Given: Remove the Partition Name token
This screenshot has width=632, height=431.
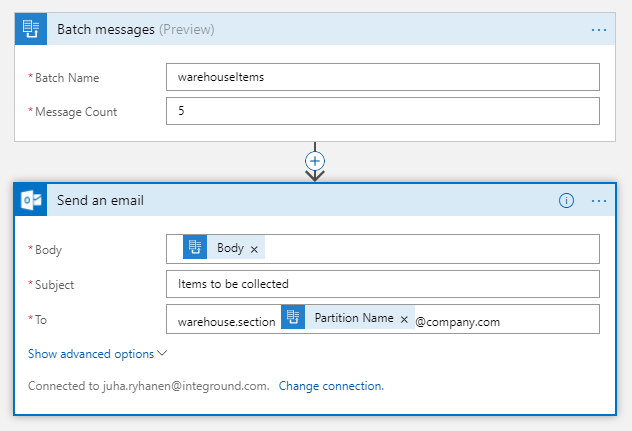Looking at the screenshot, I should 404,320.
